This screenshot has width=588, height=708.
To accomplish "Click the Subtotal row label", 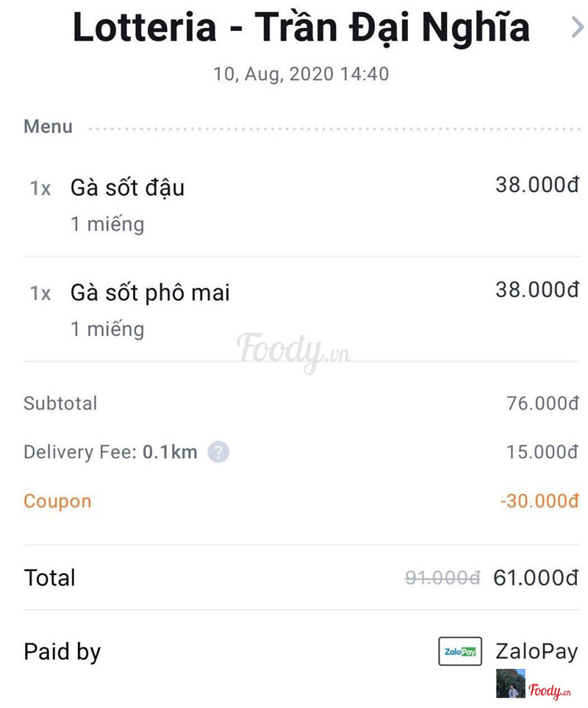I will (60, 403).
